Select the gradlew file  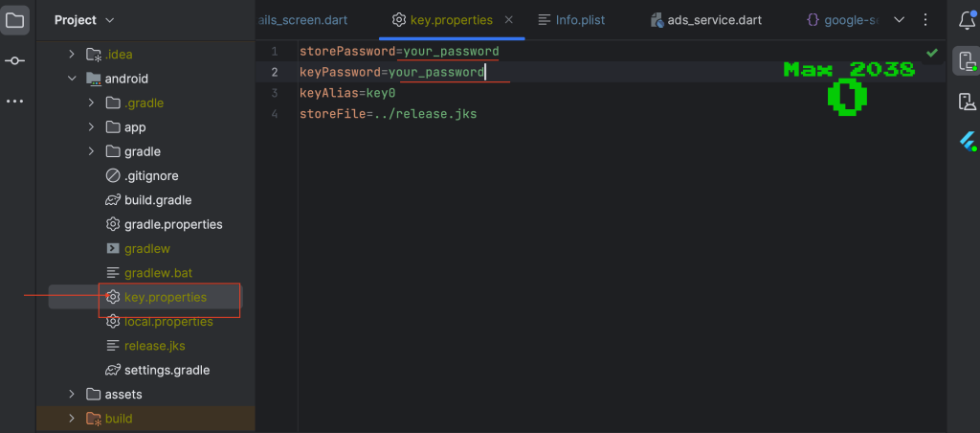pos(146,248)
